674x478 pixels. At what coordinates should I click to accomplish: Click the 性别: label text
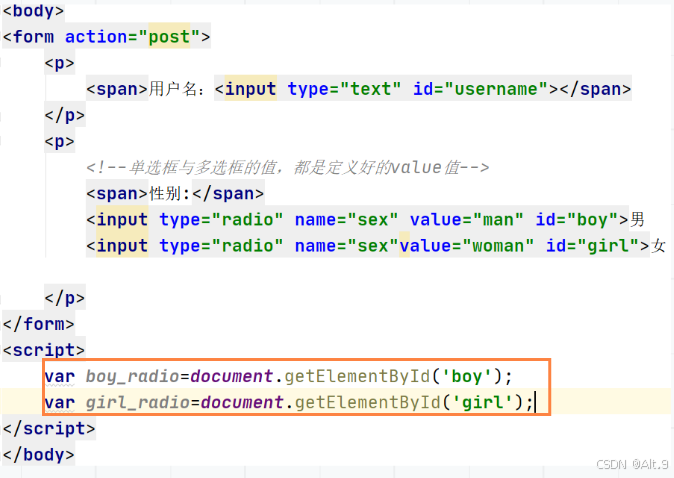click(x=170, y=193)
